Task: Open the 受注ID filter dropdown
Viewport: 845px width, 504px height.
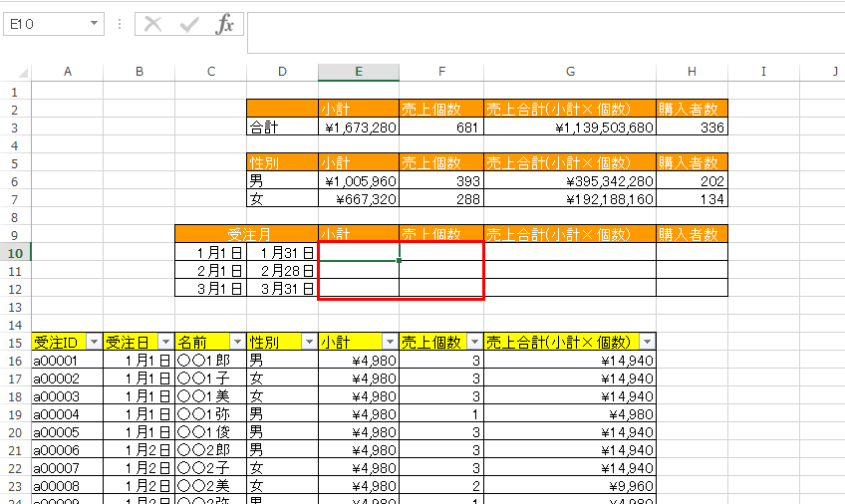Action: pyautogui.click(x=94, y=342)
